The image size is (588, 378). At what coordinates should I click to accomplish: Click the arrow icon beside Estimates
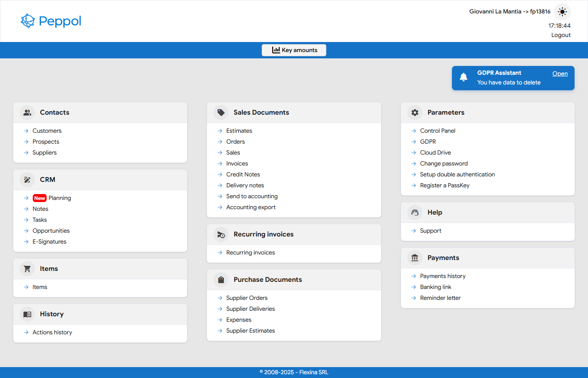(220, 131)
